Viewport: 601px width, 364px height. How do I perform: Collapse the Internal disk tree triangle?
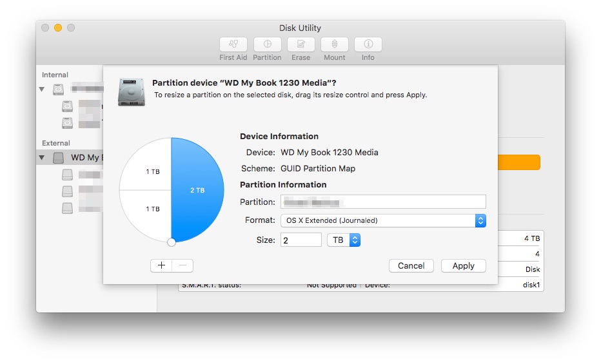click(42, 89)
